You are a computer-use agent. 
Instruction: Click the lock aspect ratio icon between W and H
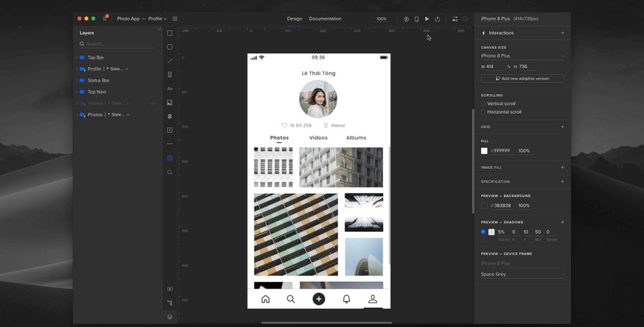(509, 66)
